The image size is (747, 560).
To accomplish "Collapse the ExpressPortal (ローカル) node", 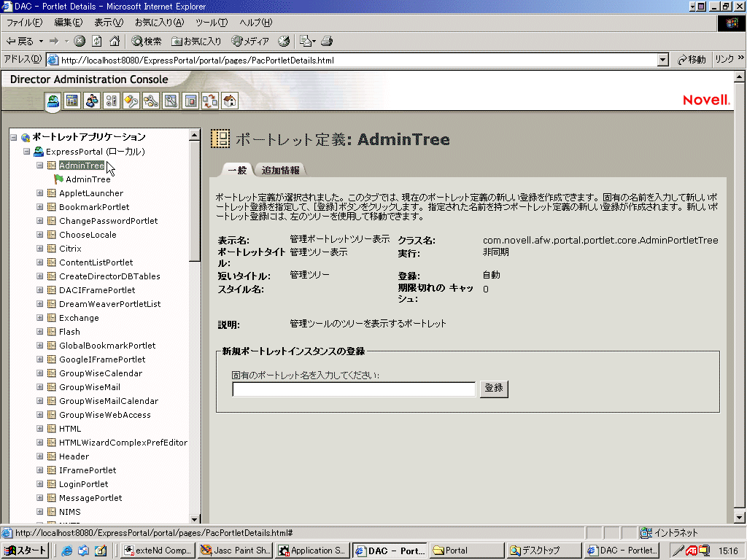I will (26, 151).
